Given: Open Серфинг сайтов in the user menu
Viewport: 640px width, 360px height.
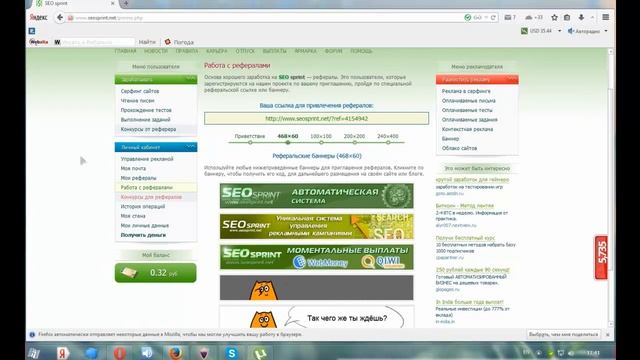Looking at the screenshot, I should pyautogui.click(x=140, y=91).
